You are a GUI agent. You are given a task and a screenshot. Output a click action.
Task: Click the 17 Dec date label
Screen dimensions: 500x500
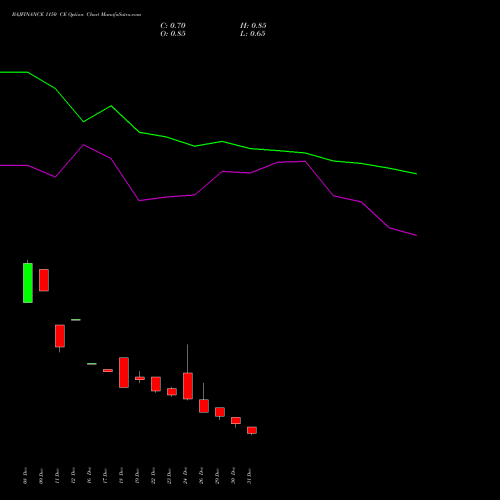106,476
